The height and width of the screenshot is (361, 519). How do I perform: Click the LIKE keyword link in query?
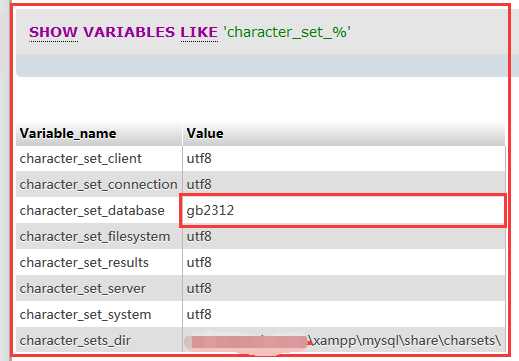pos(199,32)
